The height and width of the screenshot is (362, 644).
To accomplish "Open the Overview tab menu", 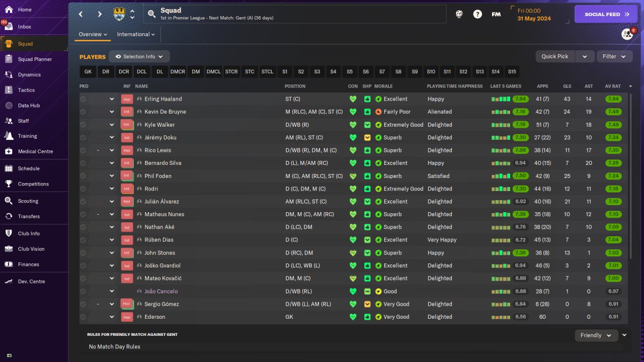I will tap(93, 34).
